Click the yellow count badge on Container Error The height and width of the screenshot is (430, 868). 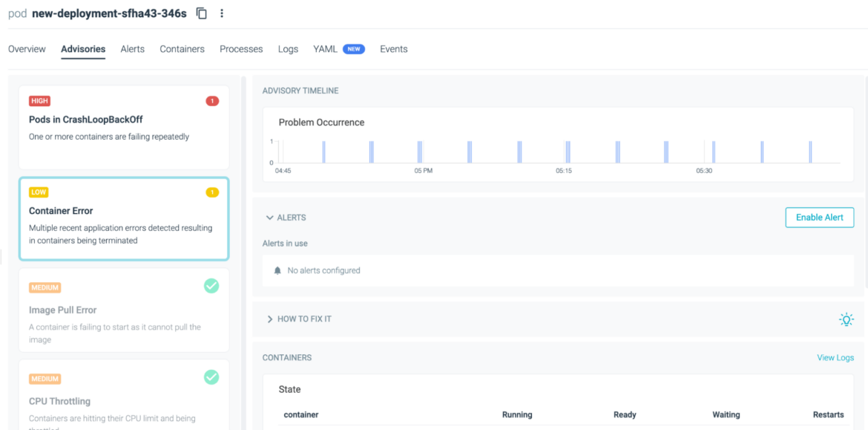[211, 192]
